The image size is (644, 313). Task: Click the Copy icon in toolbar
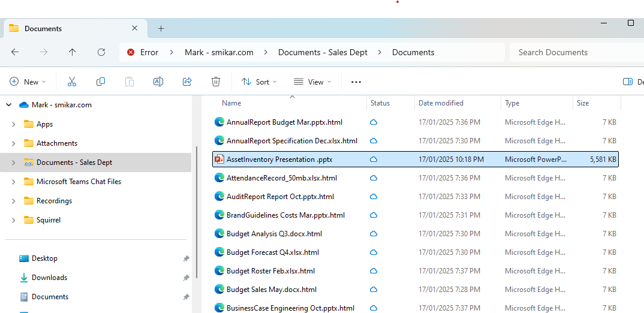[x=101, y=82]
